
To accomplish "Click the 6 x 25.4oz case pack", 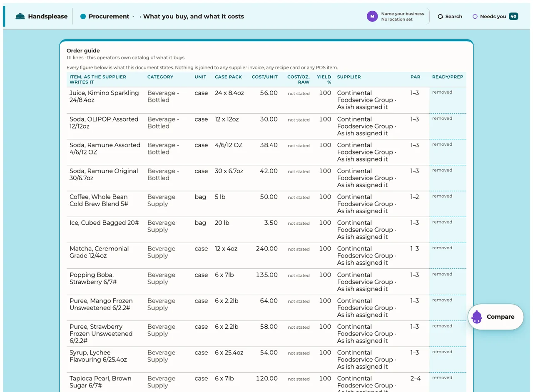I will [229, 352].
